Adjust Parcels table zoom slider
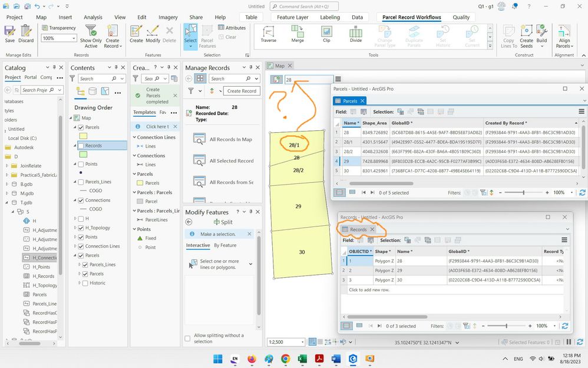Image resolution: width=588 pixels, height=368 pixels. click(x=524, y=193)
